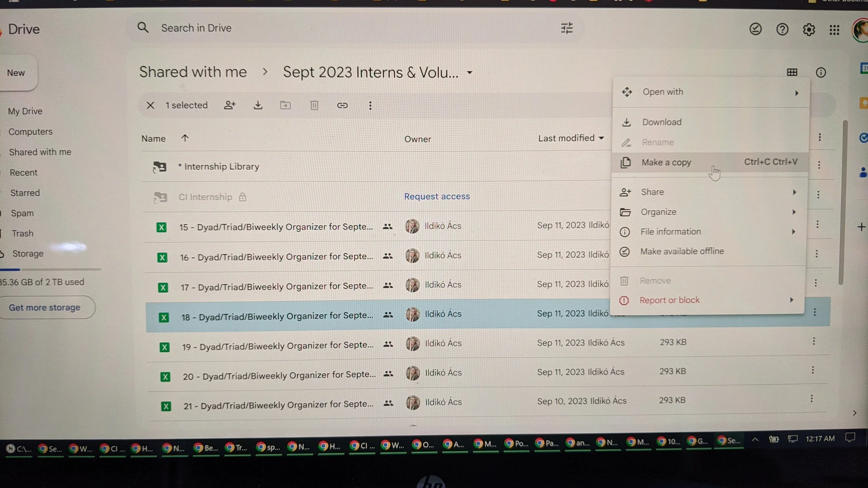The width and height of the screenshot is (868, 488).
Task: Click the copy link icon in toolbar
Action: tap(342, 105)
